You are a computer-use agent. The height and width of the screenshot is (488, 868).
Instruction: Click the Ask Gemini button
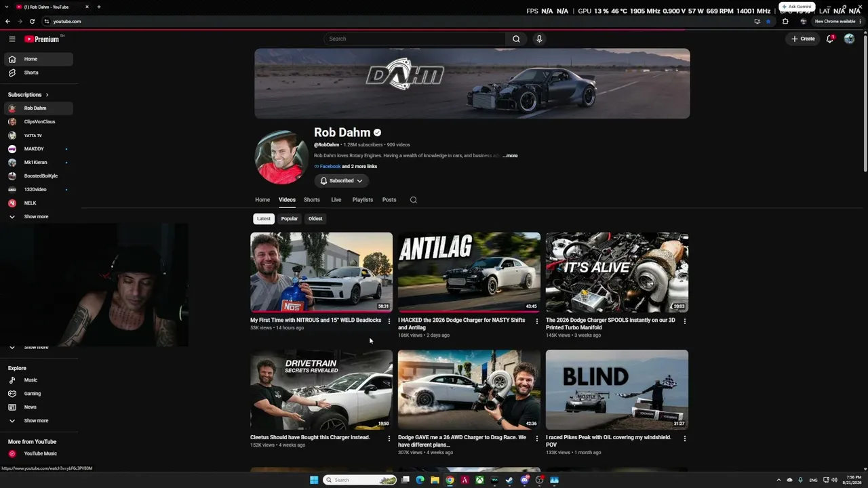796,7
